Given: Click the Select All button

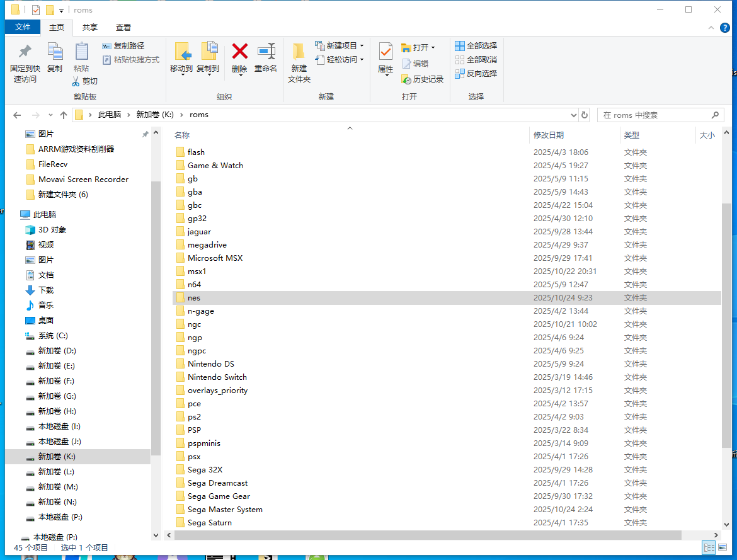Looking at the screenshot, I should tap(476, 45).
